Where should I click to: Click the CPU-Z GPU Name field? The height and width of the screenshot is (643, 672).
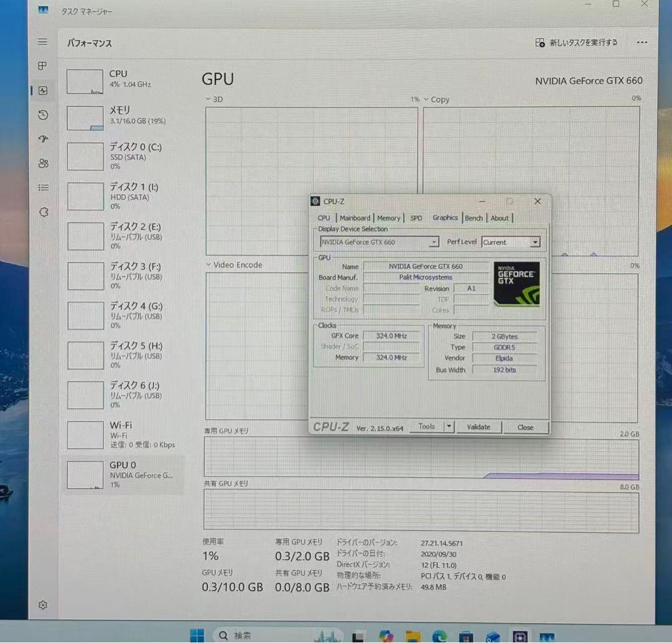[x=426, y=266]
